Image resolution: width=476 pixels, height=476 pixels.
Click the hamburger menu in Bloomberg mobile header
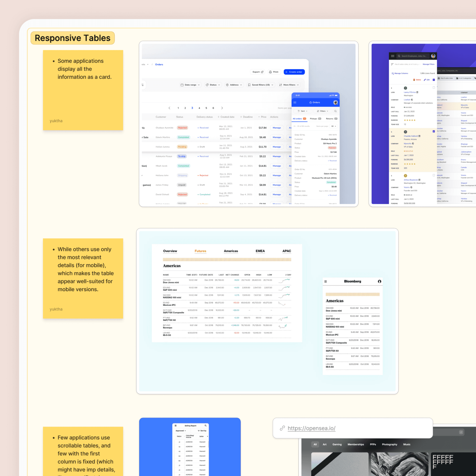point(325,281)
